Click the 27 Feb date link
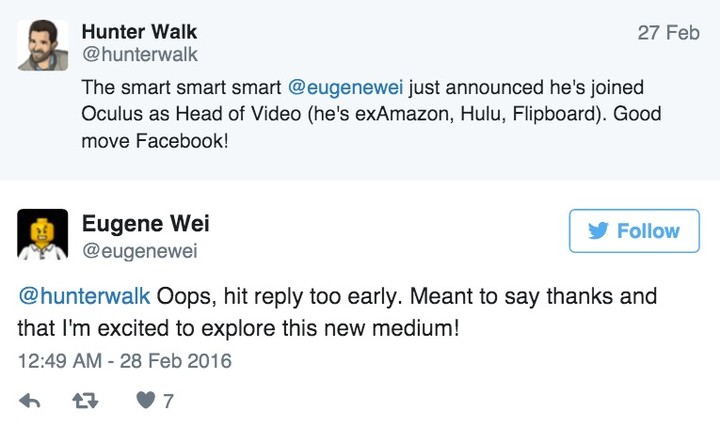Image resolution: width=720 pixels, height=427 pixels. point(668,33)
